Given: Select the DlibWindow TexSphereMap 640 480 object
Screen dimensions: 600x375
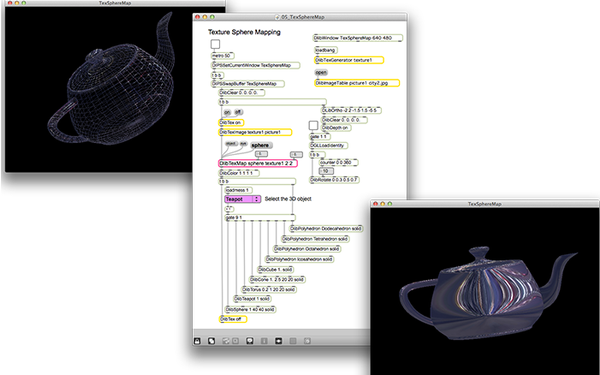Looking at the screenshot, I should click(x=358, y=38).
